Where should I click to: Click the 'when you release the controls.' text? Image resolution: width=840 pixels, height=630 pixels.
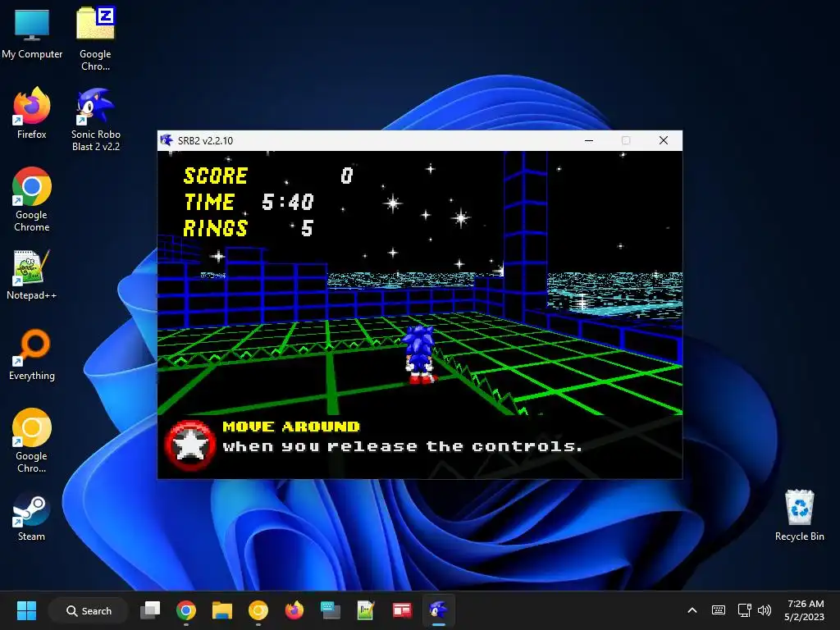[402, 446]
